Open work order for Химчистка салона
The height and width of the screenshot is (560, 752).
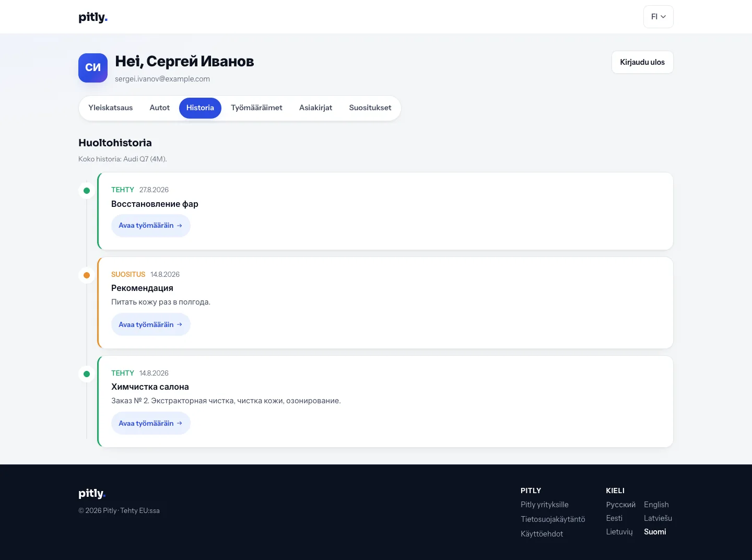[x=151, y=423]
